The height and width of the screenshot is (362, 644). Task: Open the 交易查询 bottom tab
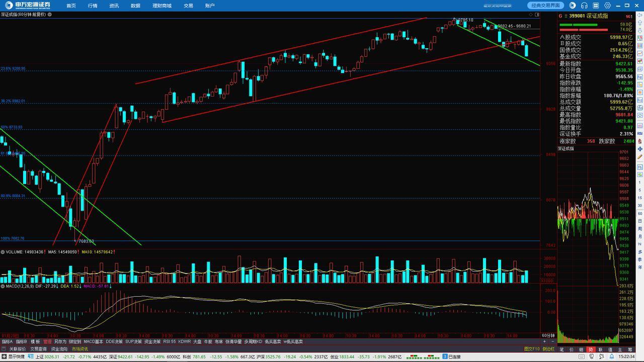click(x=38, y=349)
